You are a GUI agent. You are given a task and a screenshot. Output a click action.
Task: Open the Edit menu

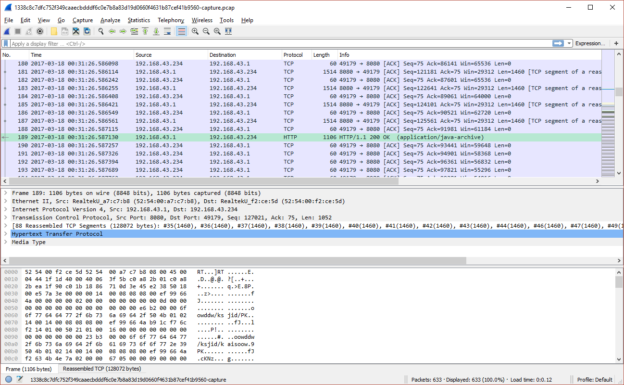[25, 20]
